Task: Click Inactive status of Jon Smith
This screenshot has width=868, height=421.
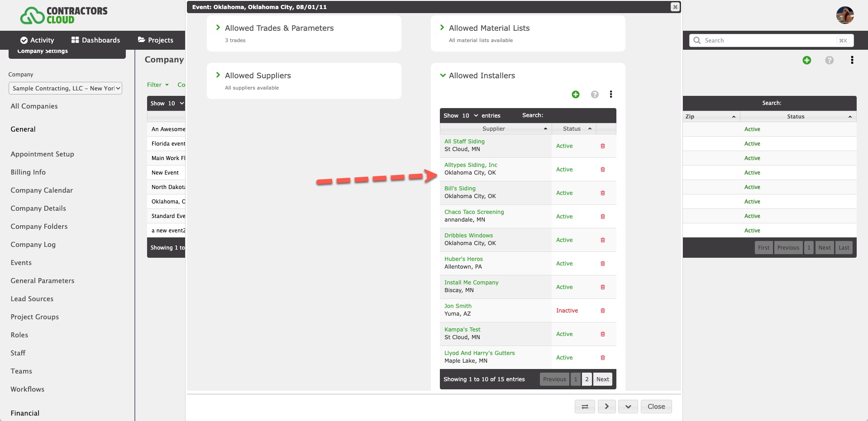Action: tap(567, 311)
